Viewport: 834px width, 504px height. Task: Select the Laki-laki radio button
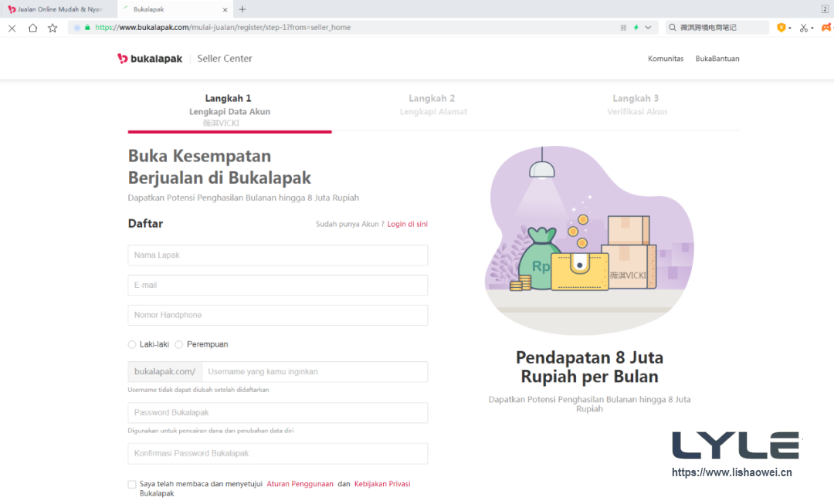(x=132, y=344)
